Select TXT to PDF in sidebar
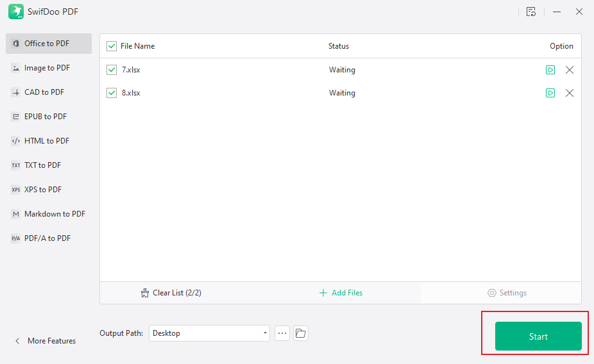594x364 pixels. click(49, 165)
